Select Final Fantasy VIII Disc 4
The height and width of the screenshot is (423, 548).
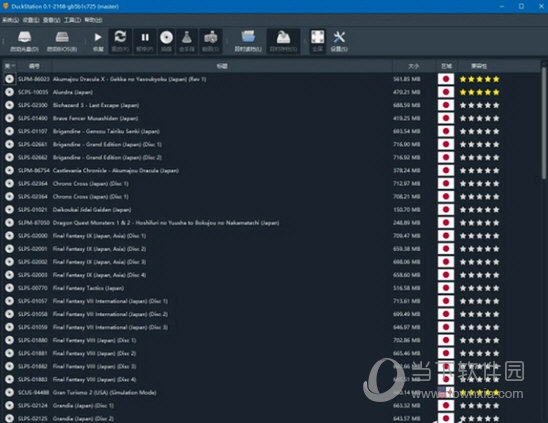(x=94, y=379)
